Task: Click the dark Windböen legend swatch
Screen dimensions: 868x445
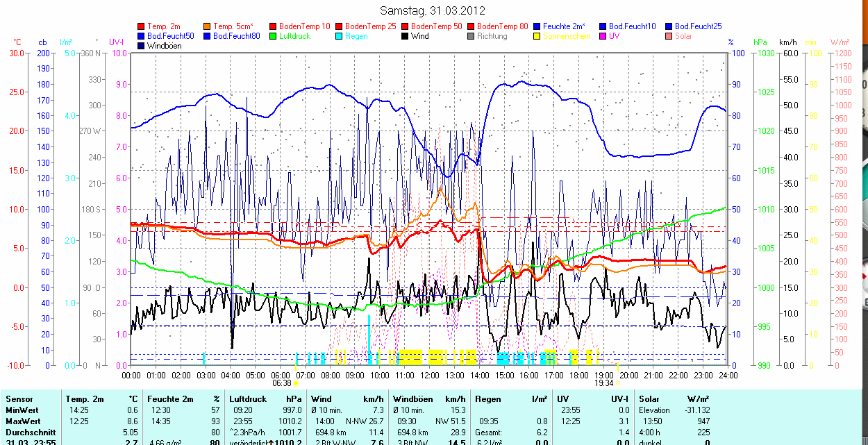Action: tap(142, 46)
